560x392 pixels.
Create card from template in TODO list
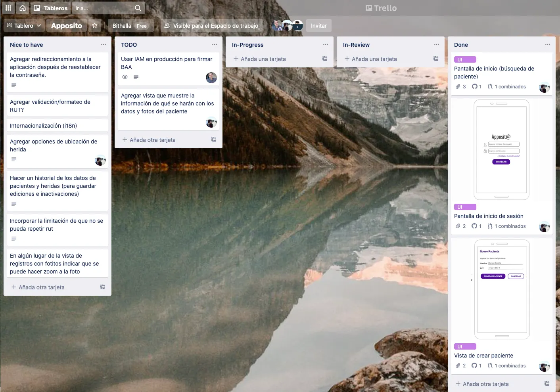(214, 140)
